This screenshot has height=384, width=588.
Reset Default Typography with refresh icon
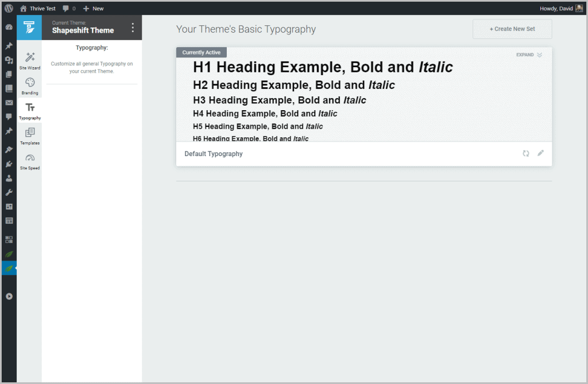pos(525,153)
